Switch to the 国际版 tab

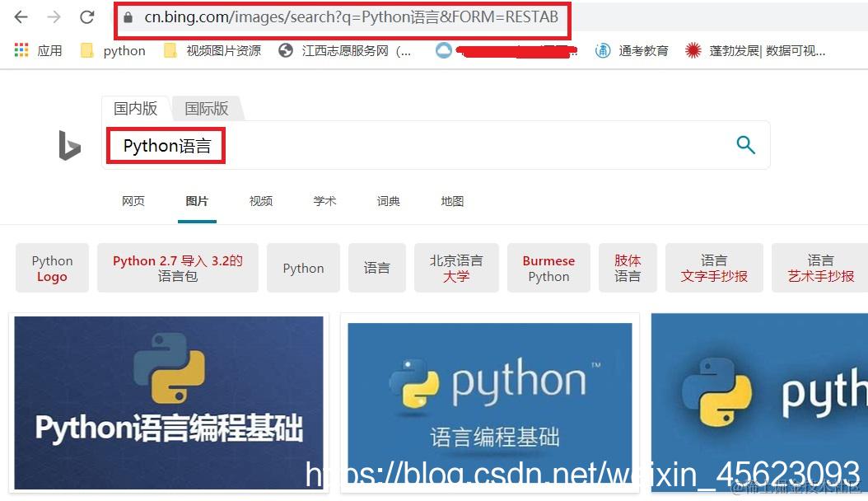click(x=205, y=108)
